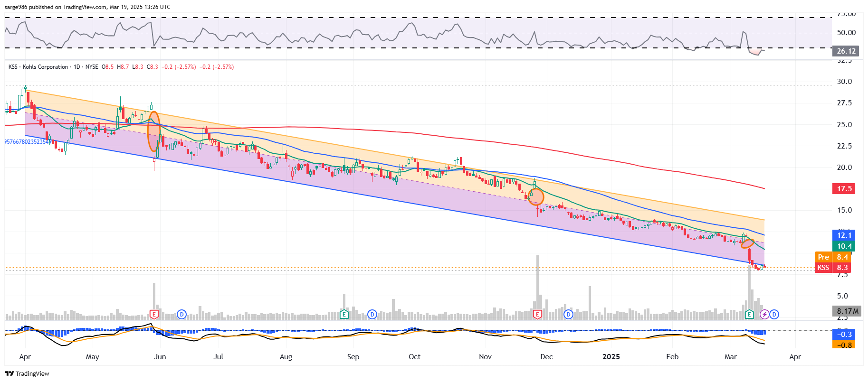Click the TradingView logo

click(27, 373)
